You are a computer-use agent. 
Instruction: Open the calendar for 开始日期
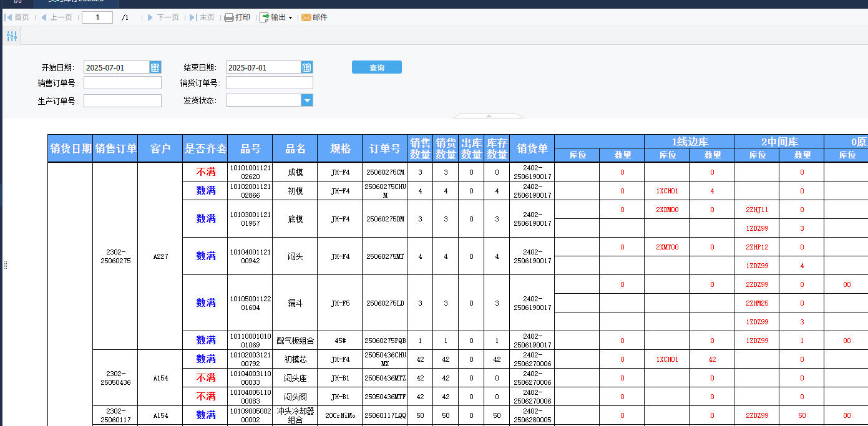155,67
